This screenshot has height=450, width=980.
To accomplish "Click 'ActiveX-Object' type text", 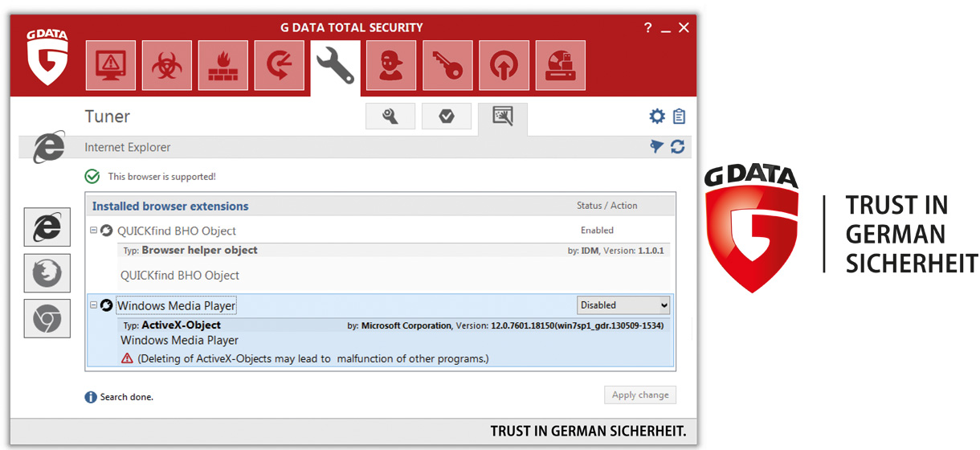I will click(181, 325).
